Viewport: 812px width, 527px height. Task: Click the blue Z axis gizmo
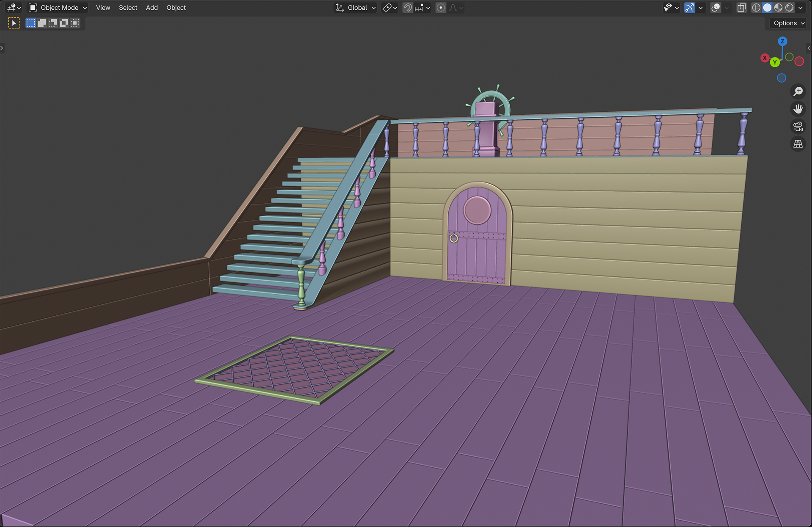tap(782, 41)
